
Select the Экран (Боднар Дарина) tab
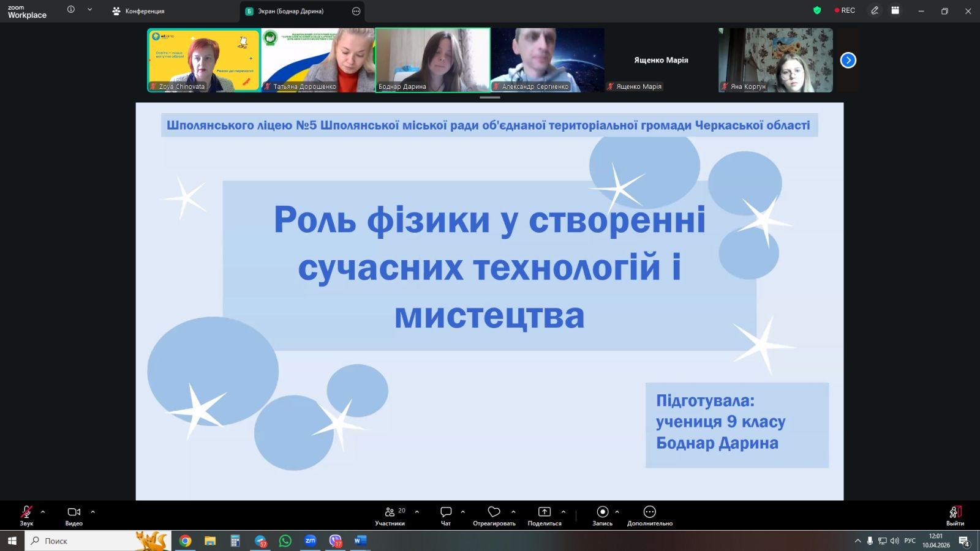290,11
